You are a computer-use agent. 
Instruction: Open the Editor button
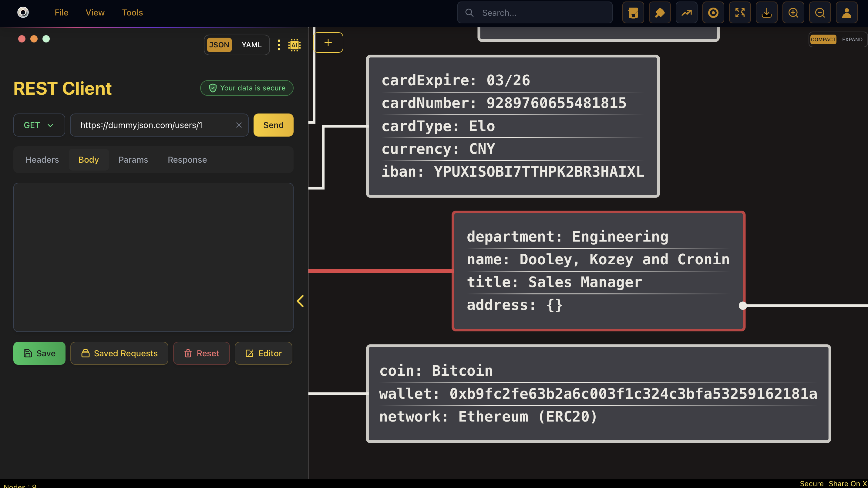tap(264, 353)
